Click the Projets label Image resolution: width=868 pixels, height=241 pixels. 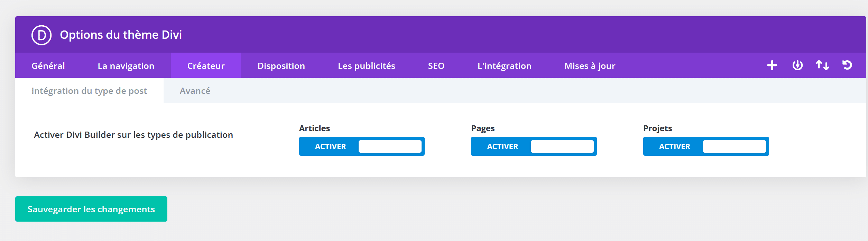(657, 128)
